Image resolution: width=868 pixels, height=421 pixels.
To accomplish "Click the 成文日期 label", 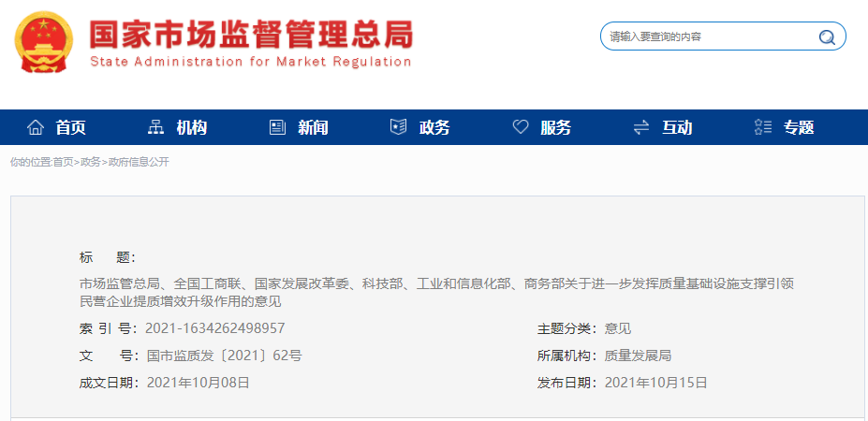I will coord(109,383).
